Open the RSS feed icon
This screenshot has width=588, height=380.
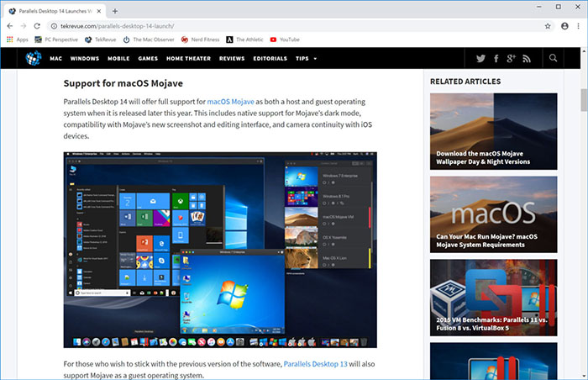tap(527, 59)
